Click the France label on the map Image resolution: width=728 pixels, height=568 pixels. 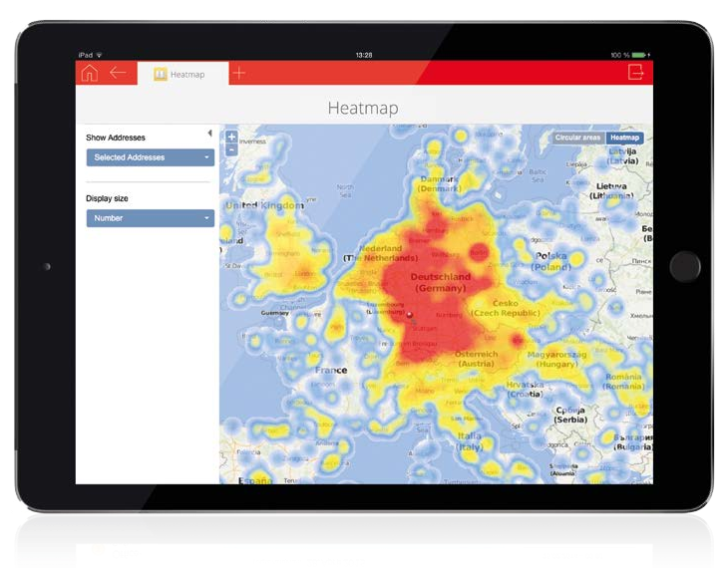pos(331,370)
